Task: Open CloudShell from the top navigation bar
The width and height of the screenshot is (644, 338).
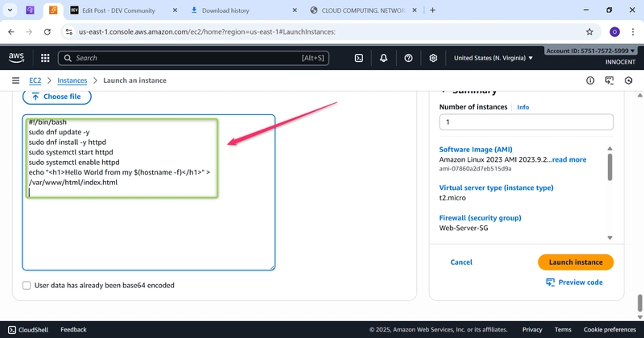Action: [359, 58]
